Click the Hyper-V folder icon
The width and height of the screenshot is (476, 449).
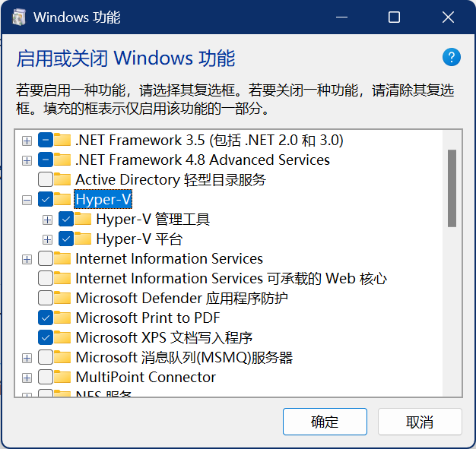pos(63,199)
